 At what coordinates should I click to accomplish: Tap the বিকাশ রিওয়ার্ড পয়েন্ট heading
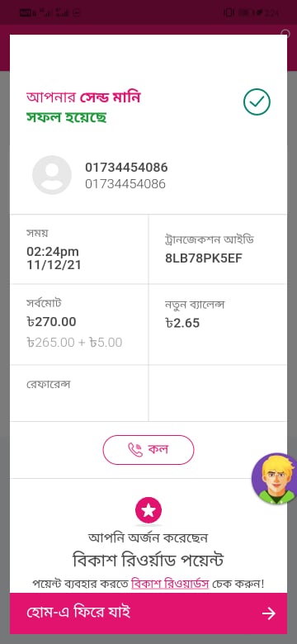point(148,561)
